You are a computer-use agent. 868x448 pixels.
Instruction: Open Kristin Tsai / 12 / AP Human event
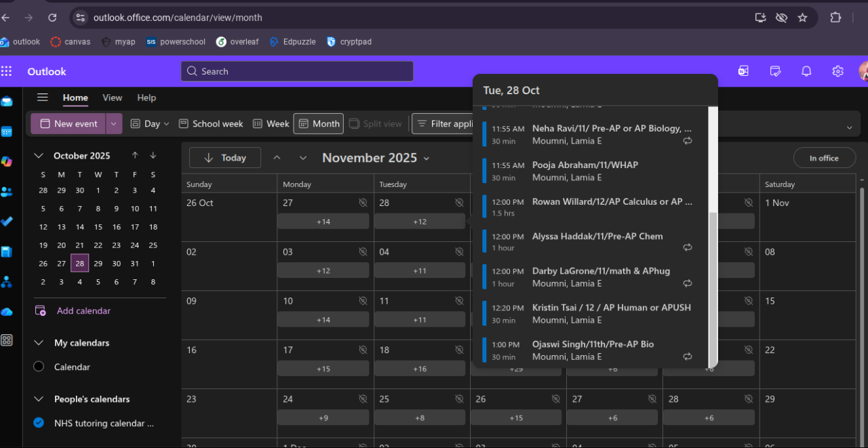(x=589, y=313)
